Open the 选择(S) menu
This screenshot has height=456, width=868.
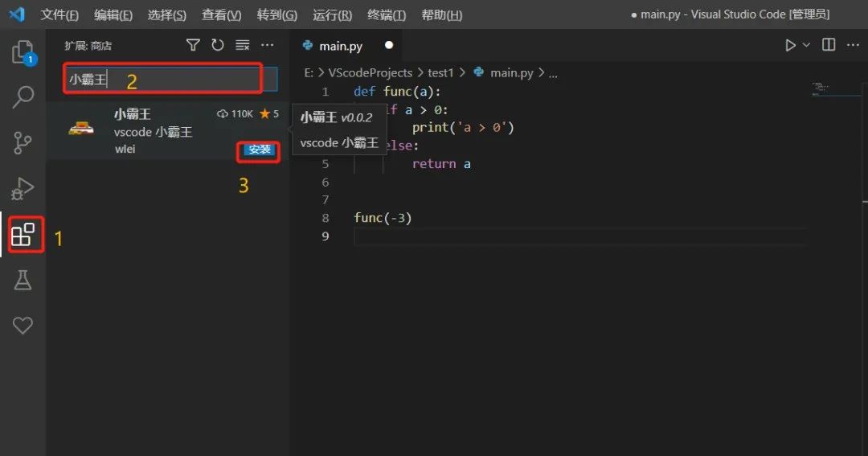click(x=166, y=15)
